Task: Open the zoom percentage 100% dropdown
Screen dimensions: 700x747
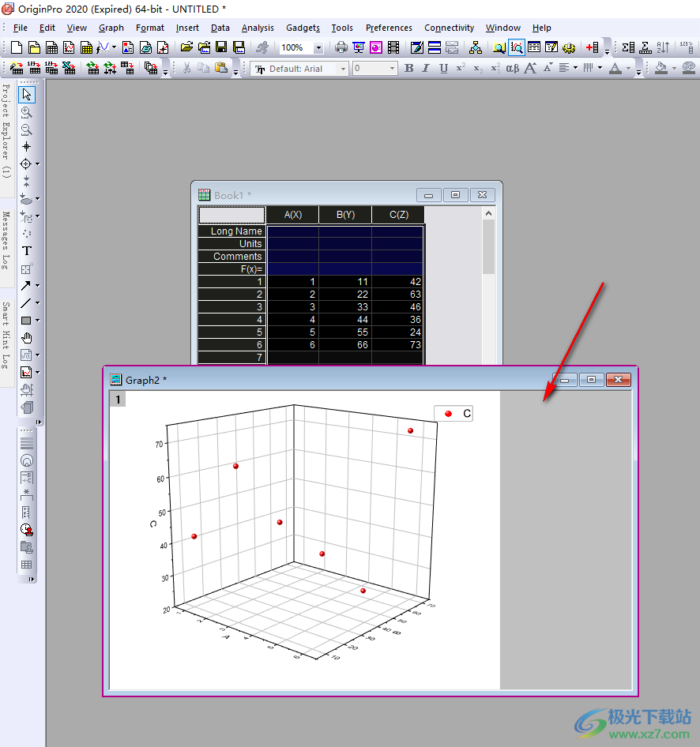Action: tap(318, 48)
